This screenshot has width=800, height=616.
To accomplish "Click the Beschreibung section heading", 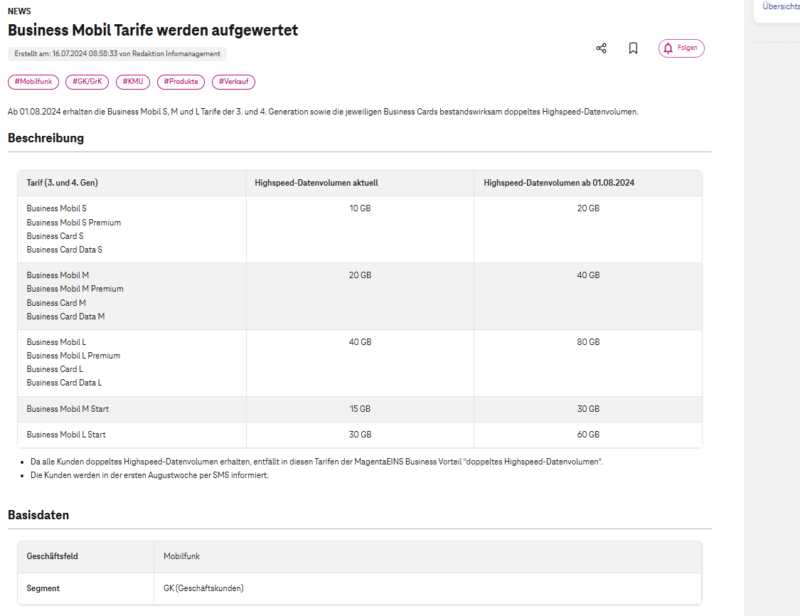I will pyautogui.click(x=46, y=138).
